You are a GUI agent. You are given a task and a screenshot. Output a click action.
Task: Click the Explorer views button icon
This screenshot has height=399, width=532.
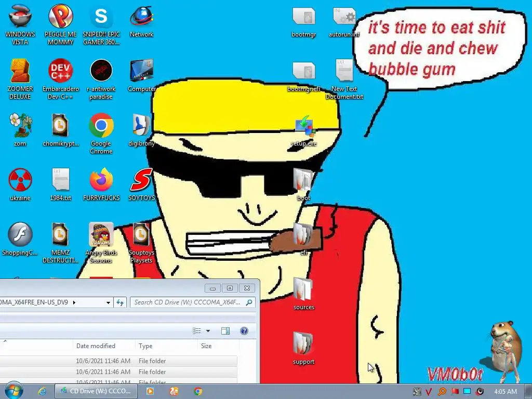point(197,331)
